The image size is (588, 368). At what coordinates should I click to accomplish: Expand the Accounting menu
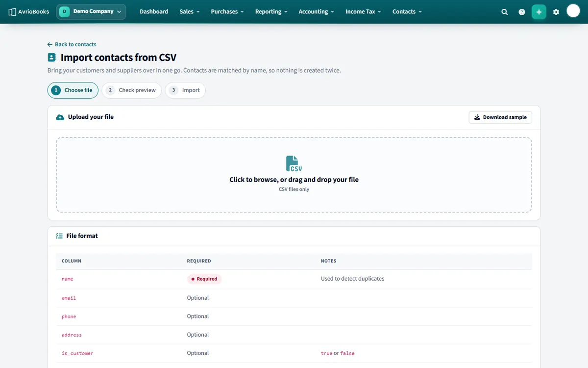tap(316, 11)
